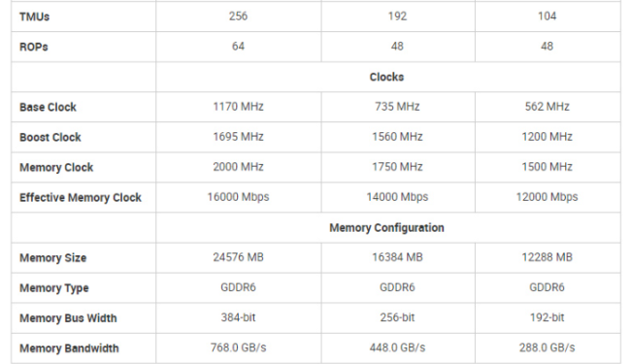Click the 16000 Mbps value
Image resolution: width=631 pixels, height=364 pixels.
point(238,197)
